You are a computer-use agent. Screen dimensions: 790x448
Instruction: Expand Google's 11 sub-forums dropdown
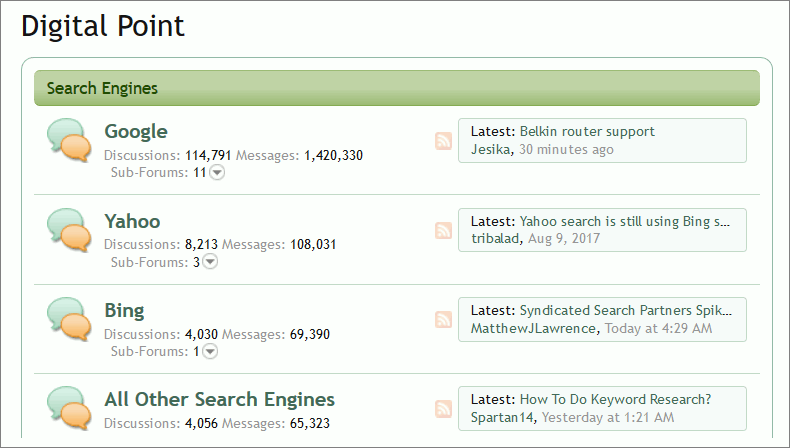pyautogui.click(x=217, y=172)
